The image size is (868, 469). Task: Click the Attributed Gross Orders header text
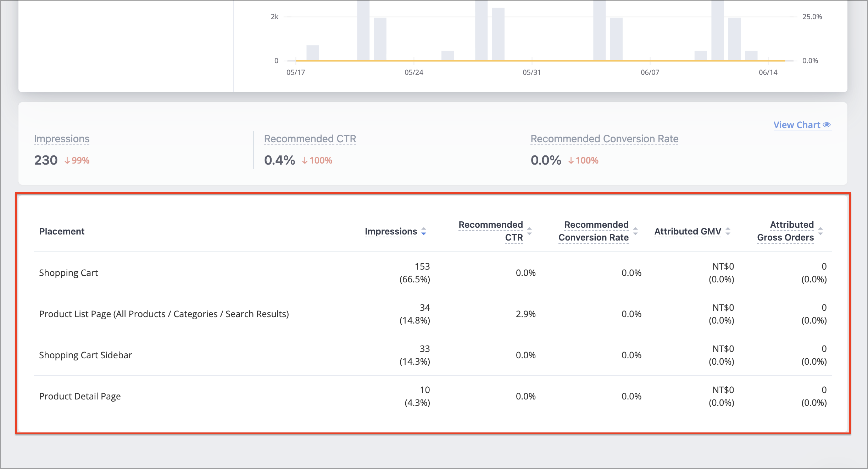[x=785, y=231]
